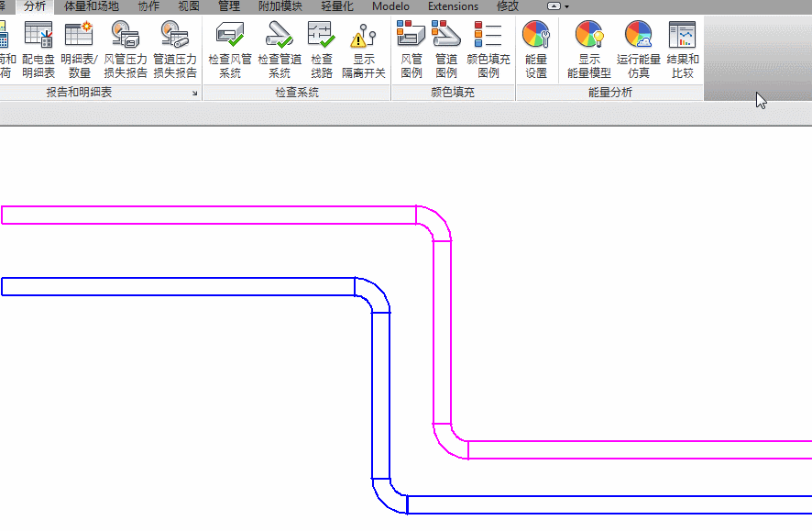Open the 配电盘明细表 panel schedule tool
The image size is (812, 531).
pos(38,50)
